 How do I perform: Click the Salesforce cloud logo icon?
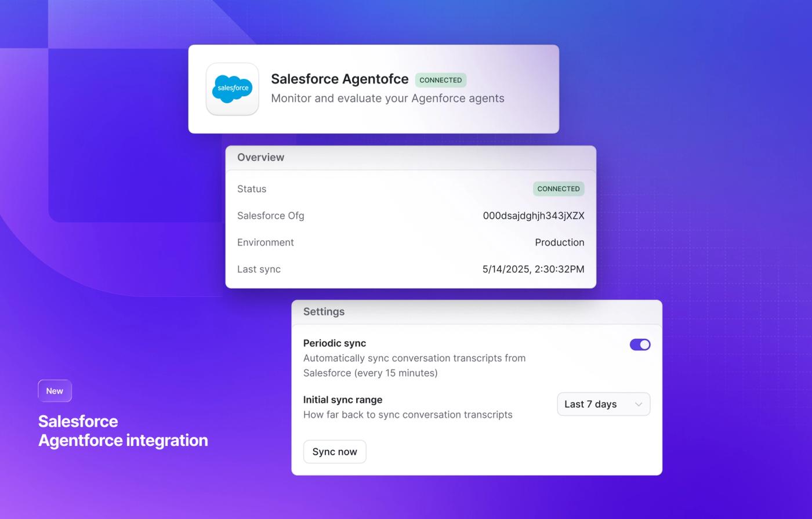[232, 89]
